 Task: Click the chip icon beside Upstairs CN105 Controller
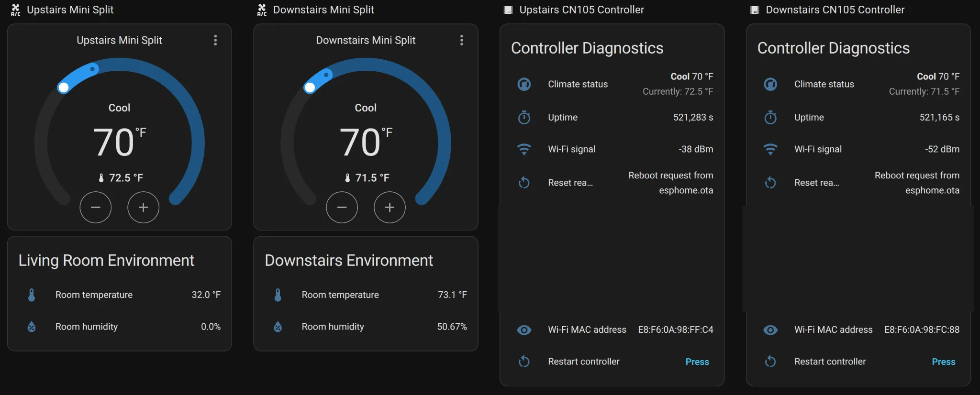pos(508,10)
